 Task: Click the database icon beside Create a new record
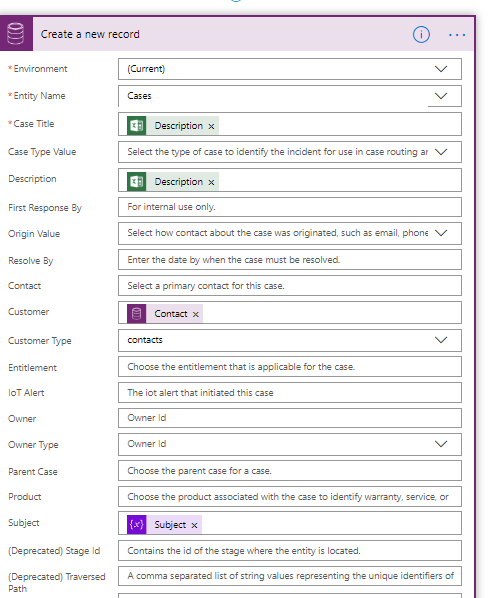[x=16, y=34]
